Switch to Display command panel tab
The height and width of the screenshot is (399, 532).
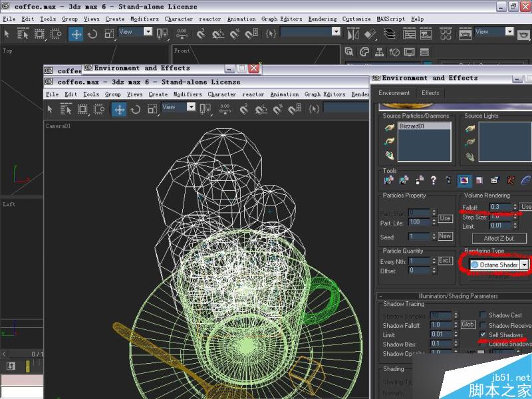[x=409, y=52]
